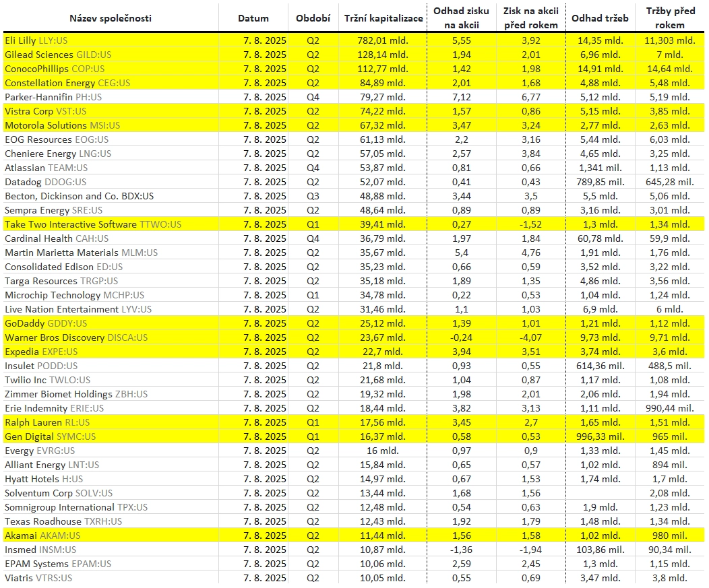The image size is (709, 588).
Task: Select the EOG Resources EOG:US cell
Action: point(111,139)
